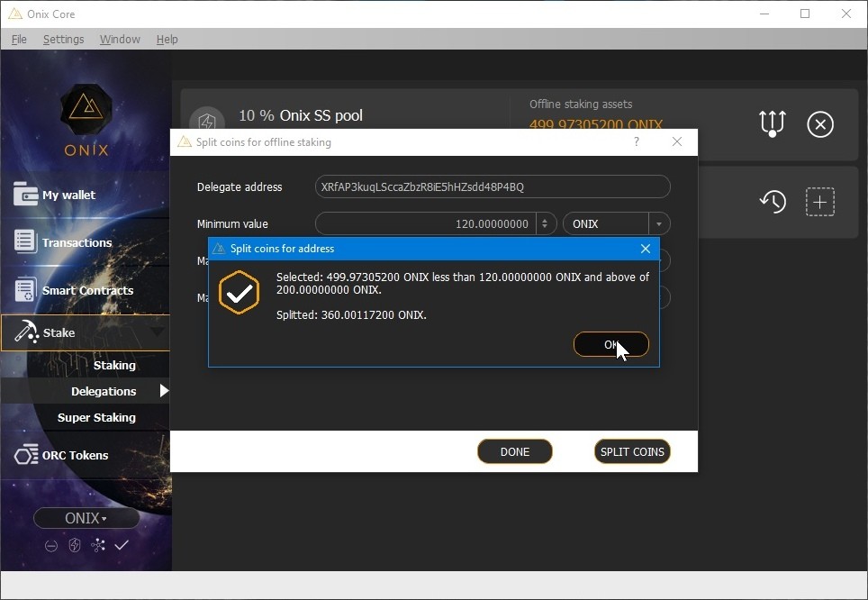868x600 pixels.
Task: Open the Window menu
Action: [x=120, y=40]
